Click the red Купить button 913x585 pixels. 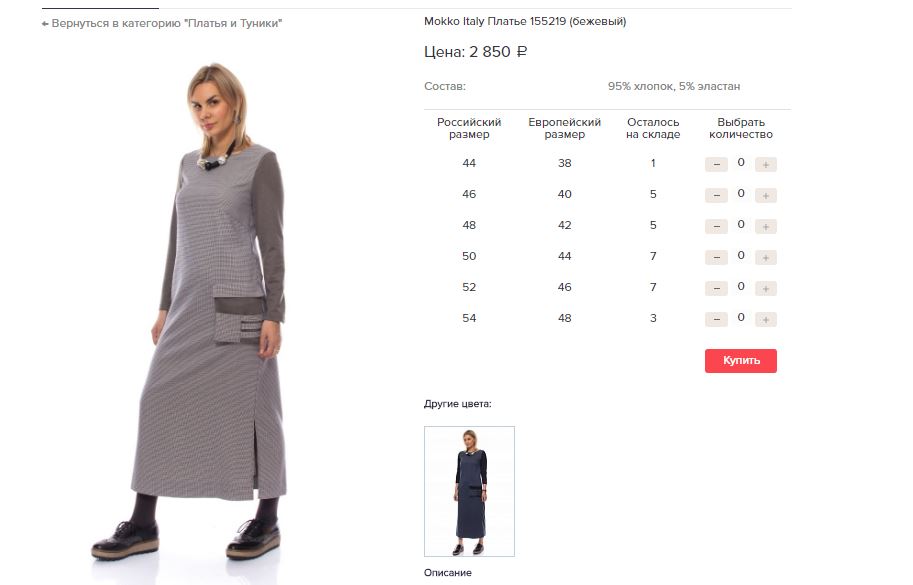(741, 361)
